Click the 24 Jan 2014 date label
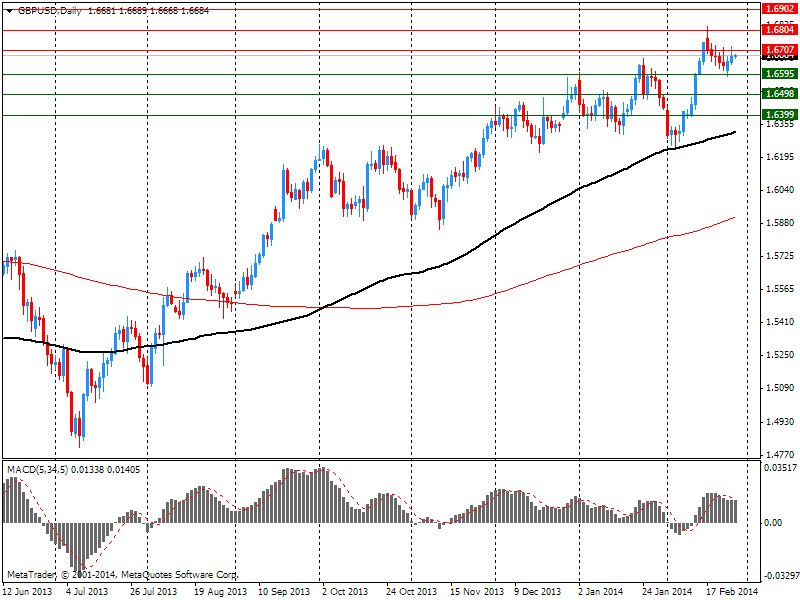This screenshot has width=800, height=600. (667, 591)
